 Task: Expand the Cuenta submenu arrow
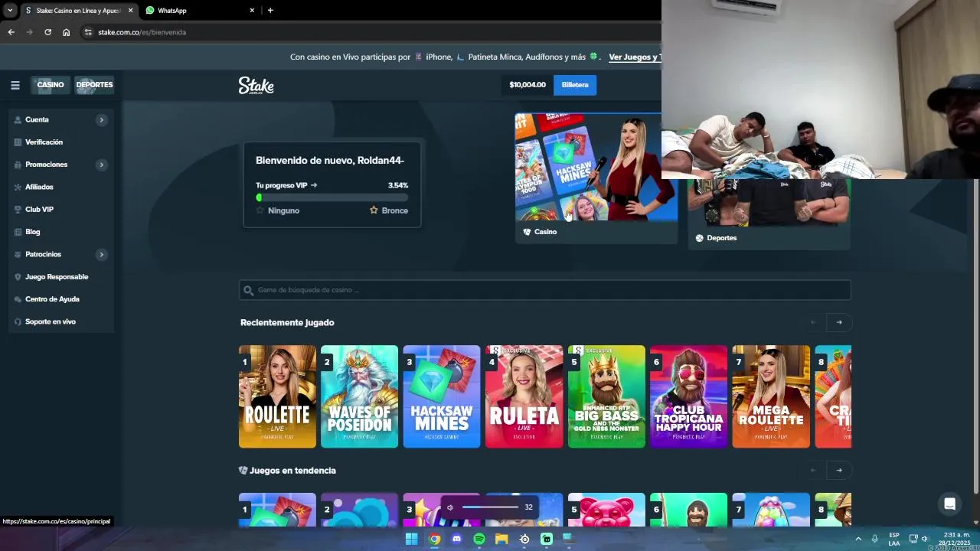101,120
